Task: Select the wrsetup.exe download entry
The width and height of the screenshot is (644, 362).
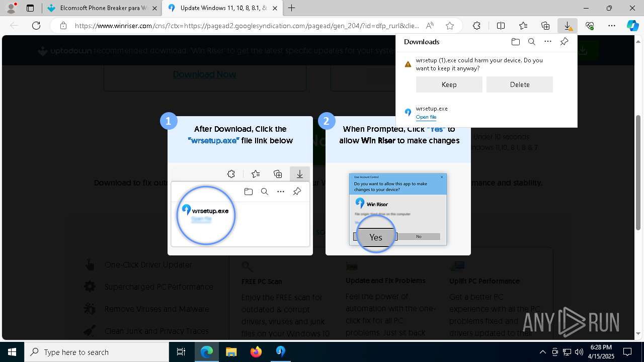Action: pos(487,113)
